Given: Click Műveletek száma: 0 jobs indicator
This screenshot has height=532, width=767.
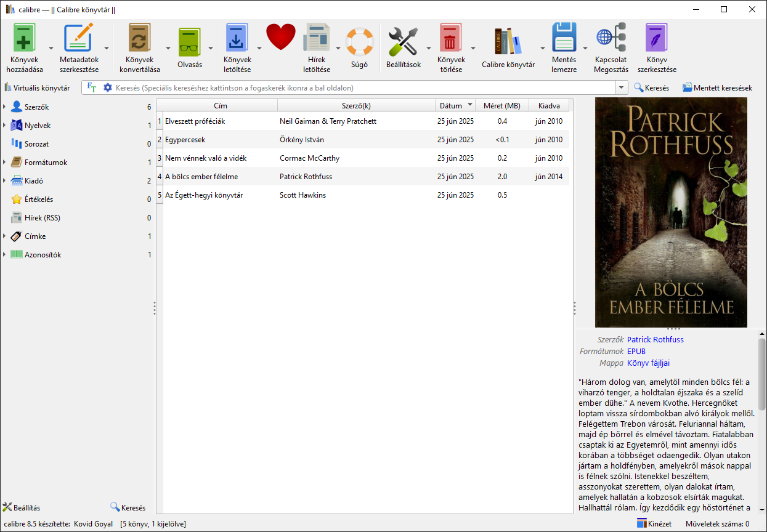Looking at the screenshot, I should tap(718, 524).
